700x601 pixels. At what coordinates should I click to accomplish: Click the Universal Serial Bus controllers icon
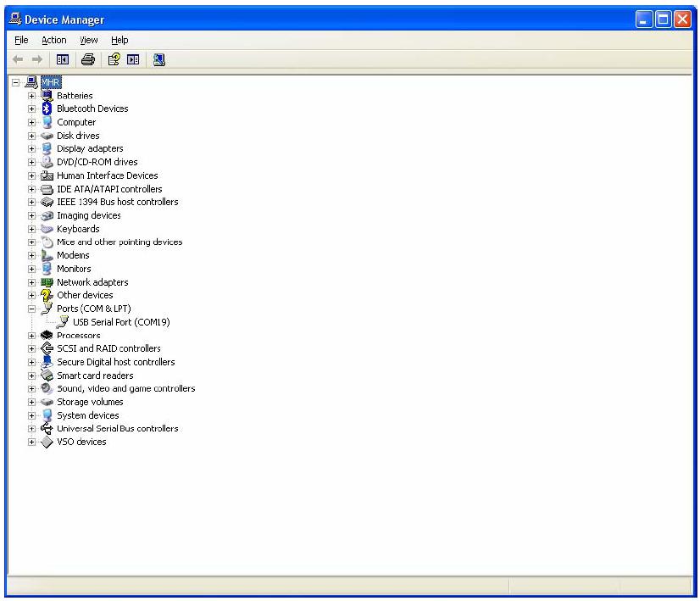pos(47,429)
